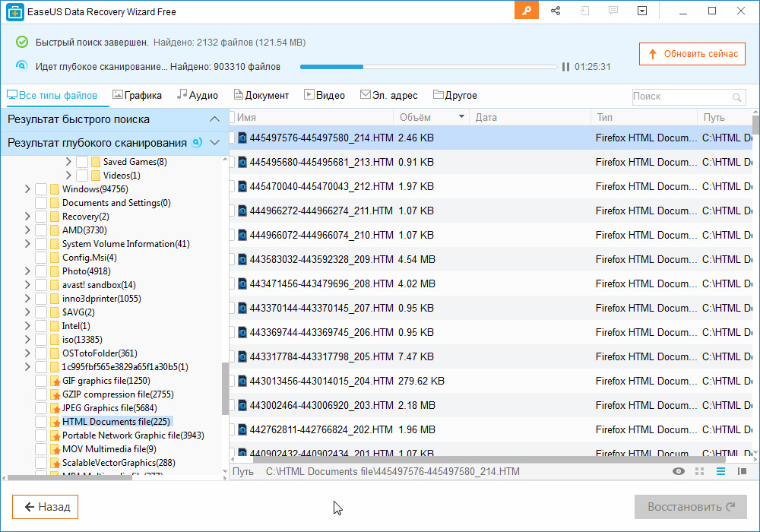Viewport: 760px width, 532px height.
Task: Switch to the Другое tab
Action: (x=455, y=96)
